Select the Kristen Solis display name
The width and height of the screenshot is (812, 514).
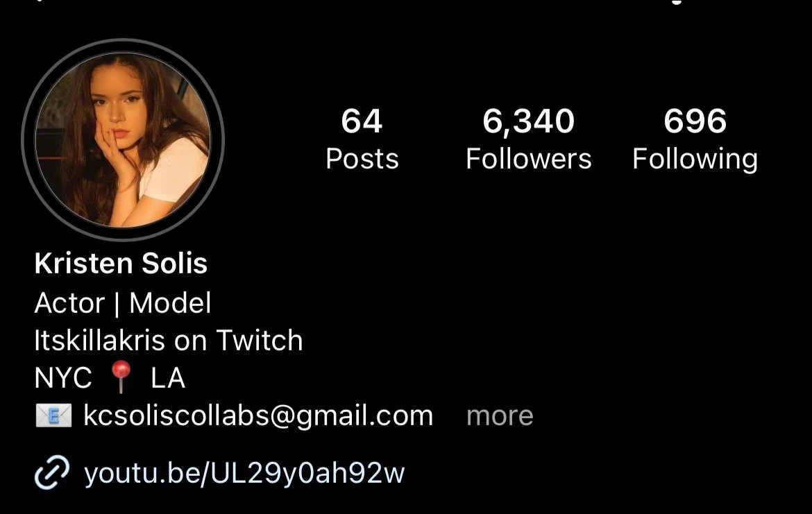coord(121,263)
